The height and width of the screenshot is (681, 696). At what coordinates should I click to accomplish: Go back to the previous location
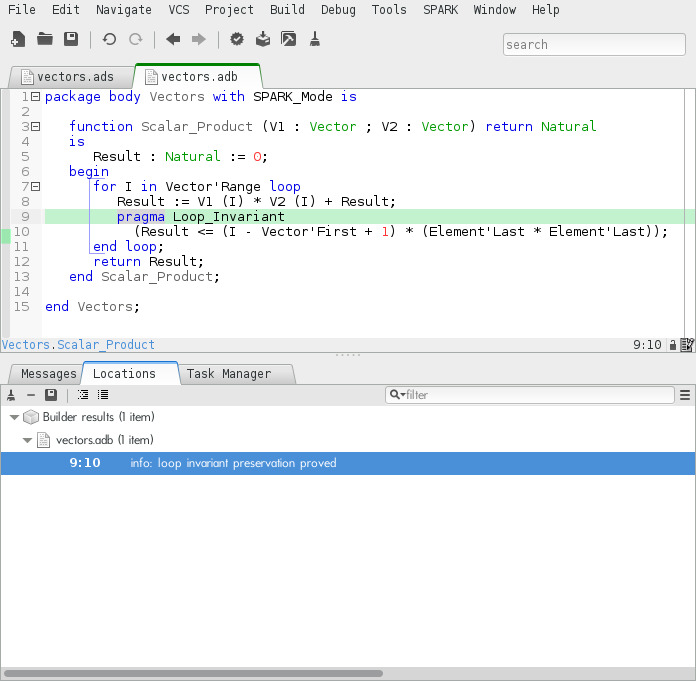[173, 40]
